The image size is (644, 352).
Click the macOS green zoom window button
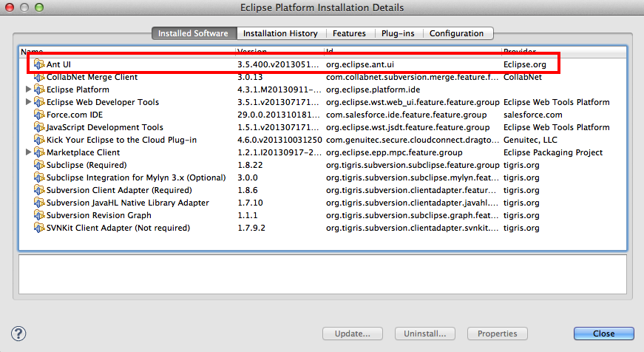[x=39, y=7]
